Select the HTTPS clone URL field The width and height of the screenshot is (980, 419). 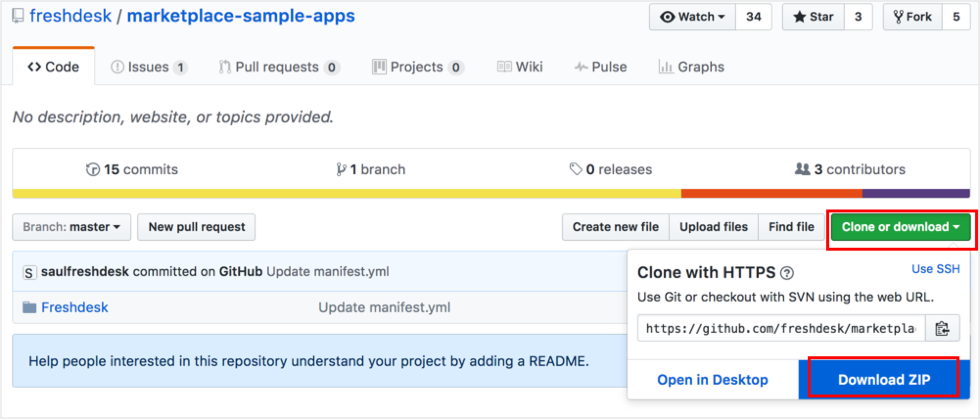[x=781, y=328]
